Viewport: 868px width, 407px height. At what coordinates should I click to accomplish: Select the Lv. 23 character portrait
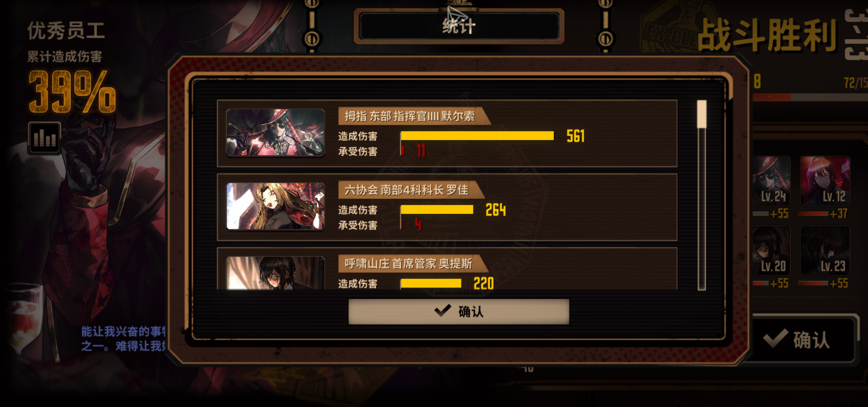click(x=825, y=250)
